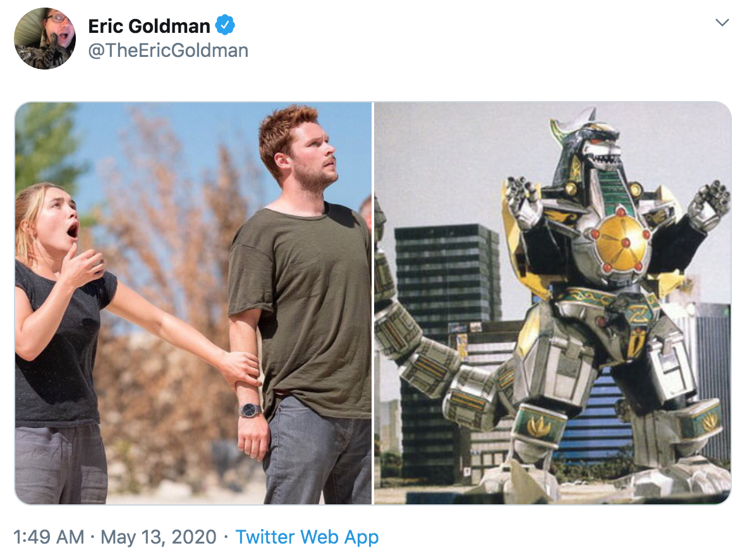
Task: Open the tweet options chevron menu
Action: 722,23
